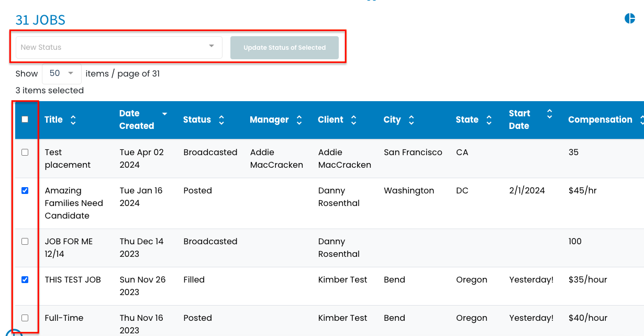Sort the table by Title column

click(74, 120)
